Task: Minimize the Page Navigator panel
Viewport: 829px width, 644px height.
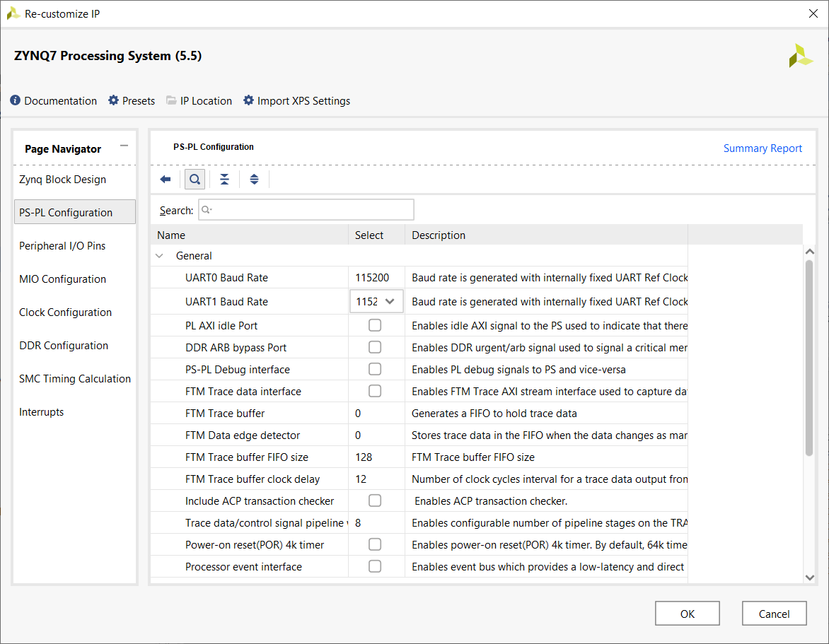Action: [x=124, y=146]
